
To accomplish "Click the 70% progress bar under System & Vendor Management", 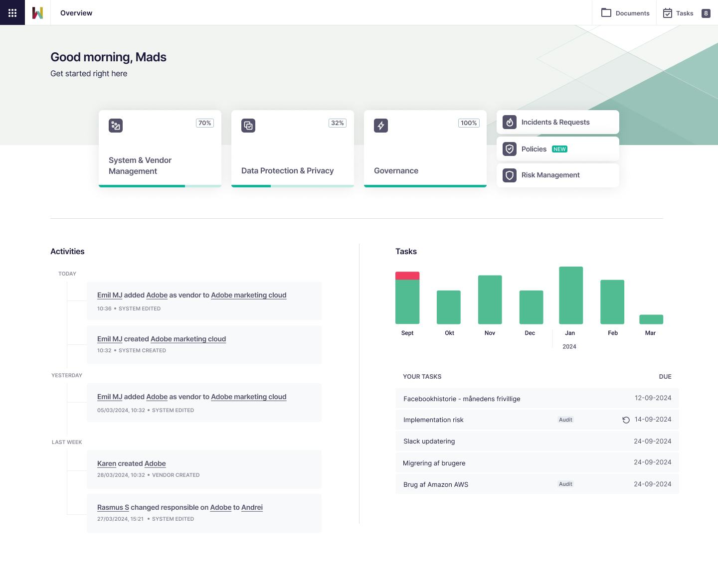I will point(142,185).
